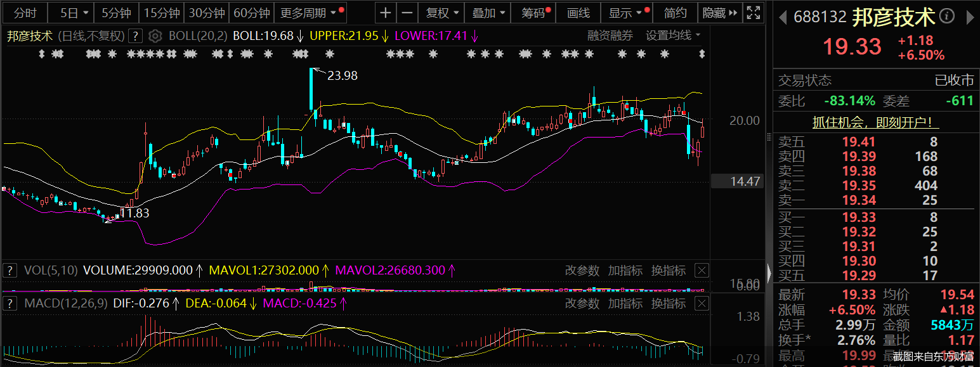Click 卖三 price 19.38

[x=859, y=171]
